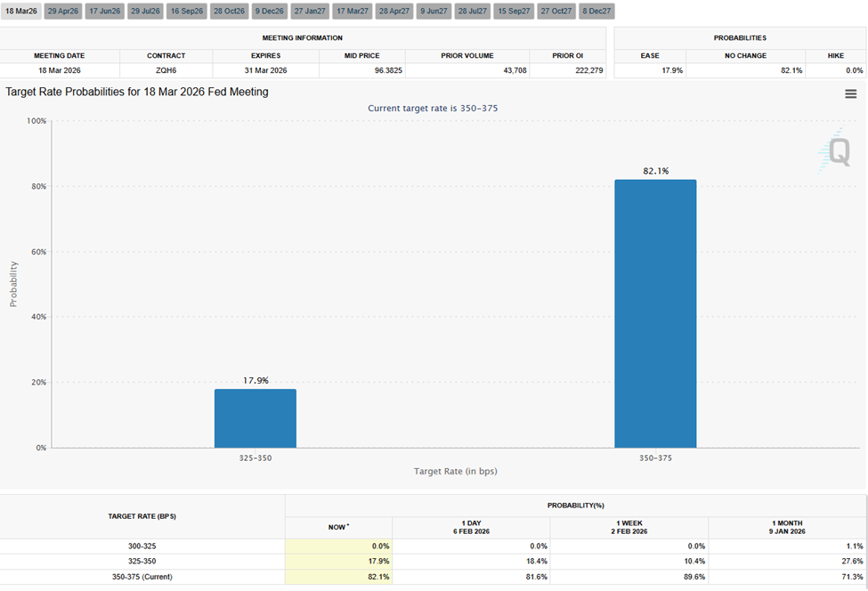
Task: Select the ZQH6 contract cell
Action: tap(166, 69)
